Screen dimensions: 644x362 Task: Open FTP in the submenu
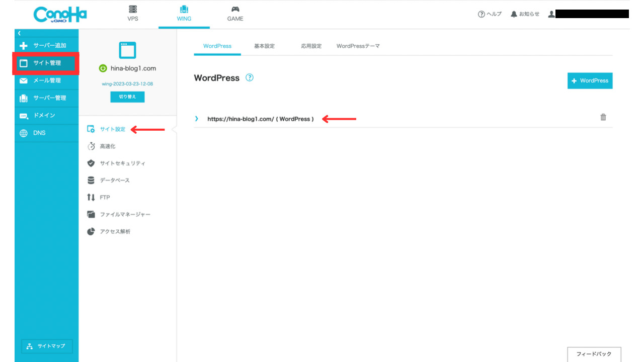[99, 198]
